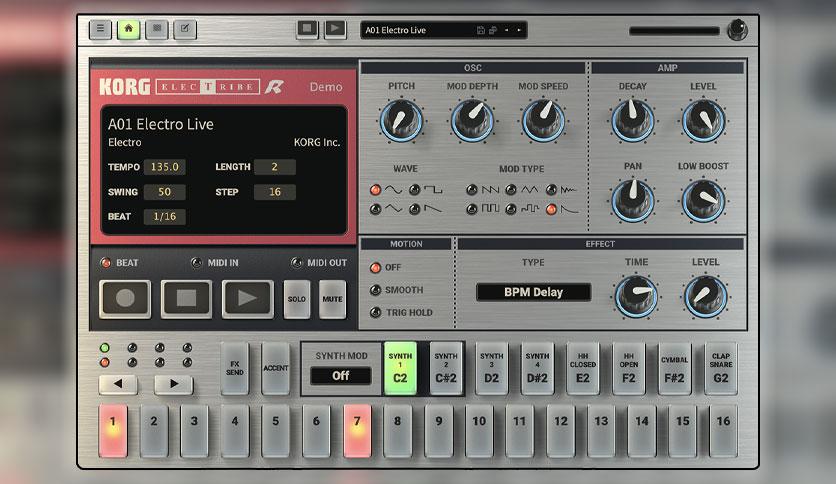Open the Synth Mod Off selector
The width and height of the screenshot is (836, 484).
point(341,376)
